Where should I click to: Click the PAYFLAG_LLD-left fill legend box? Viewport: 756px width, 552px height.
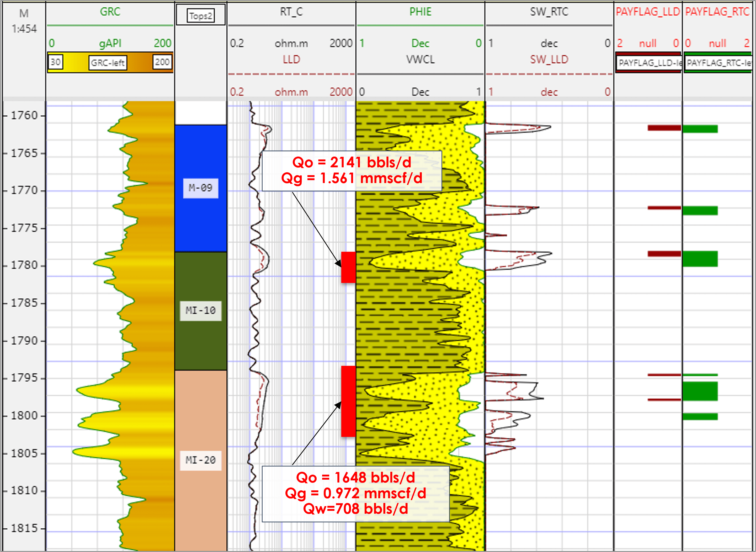coord(648,62)
